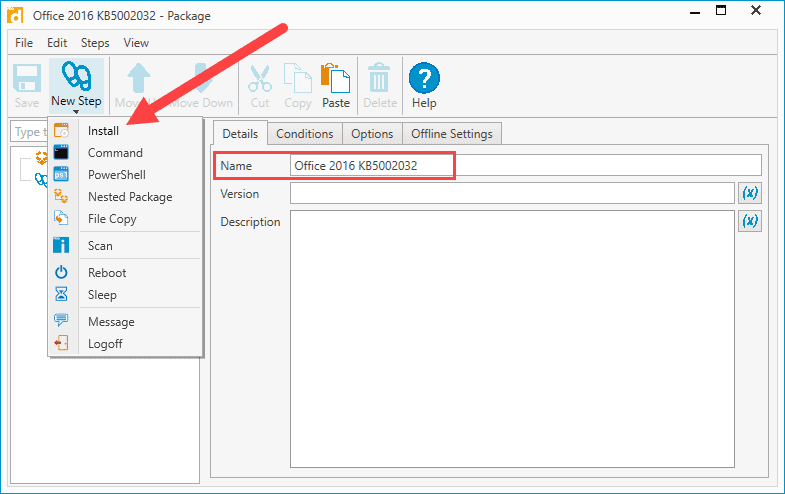Click the app logo in title bar

[x=15, y=16]
